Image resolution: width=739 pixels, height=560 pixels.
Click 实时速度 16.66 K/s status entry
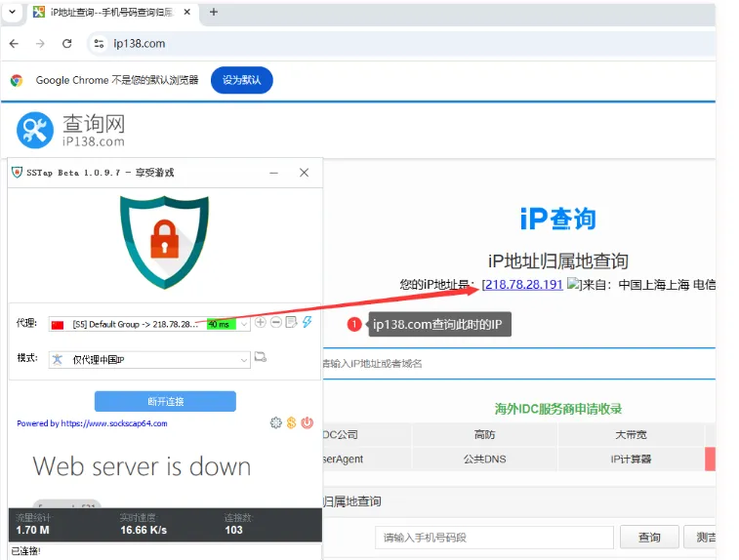[144, 524]
